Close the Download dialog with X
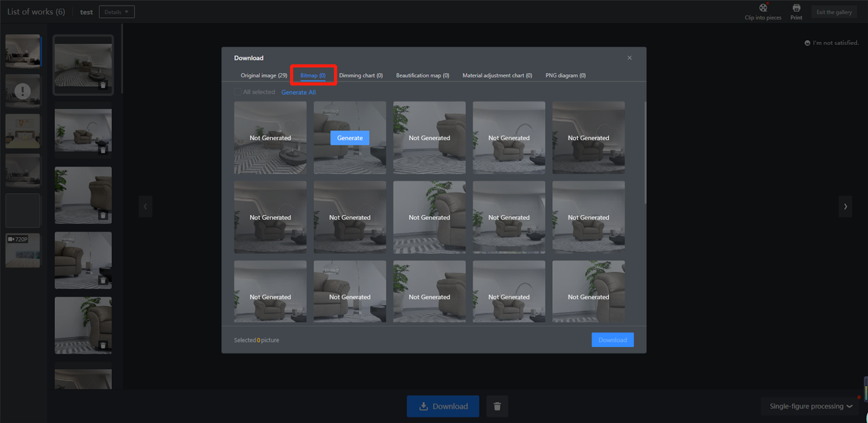This screenshot has height=423, width=868. click(x=629, y=58)
